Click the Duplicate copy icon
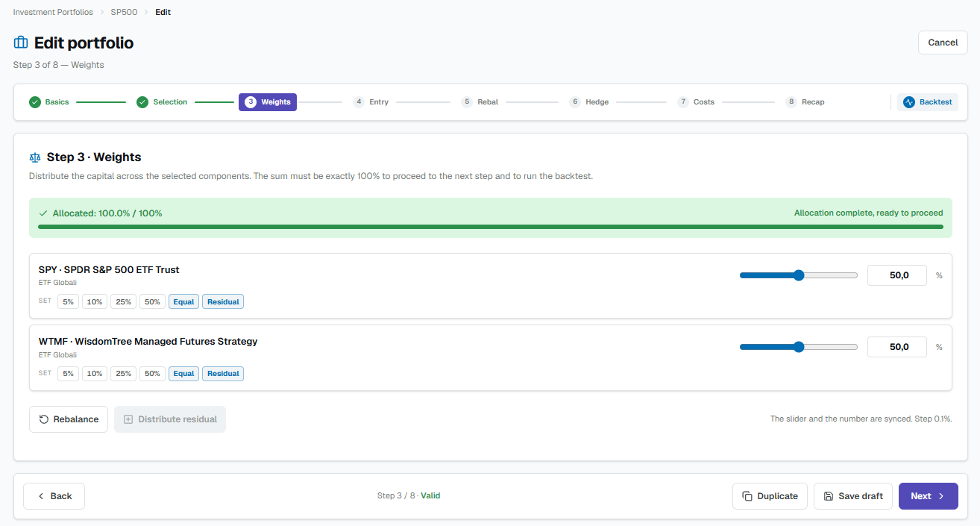This screenshot has width=980, height=526. [747, 496]
